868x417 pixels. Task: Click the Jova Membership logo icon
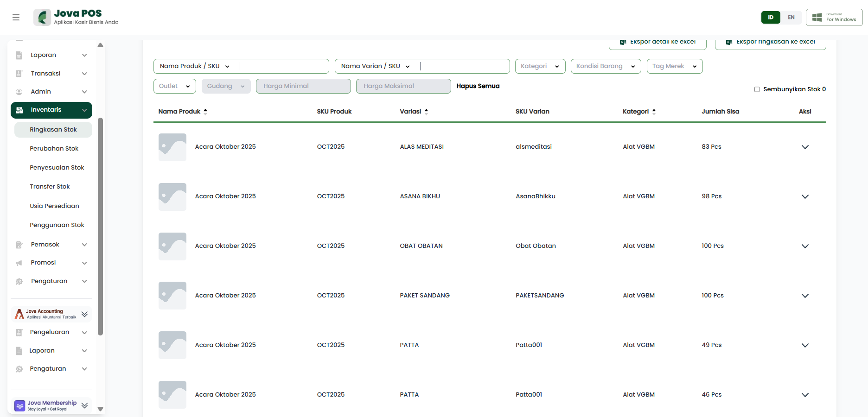19,406
